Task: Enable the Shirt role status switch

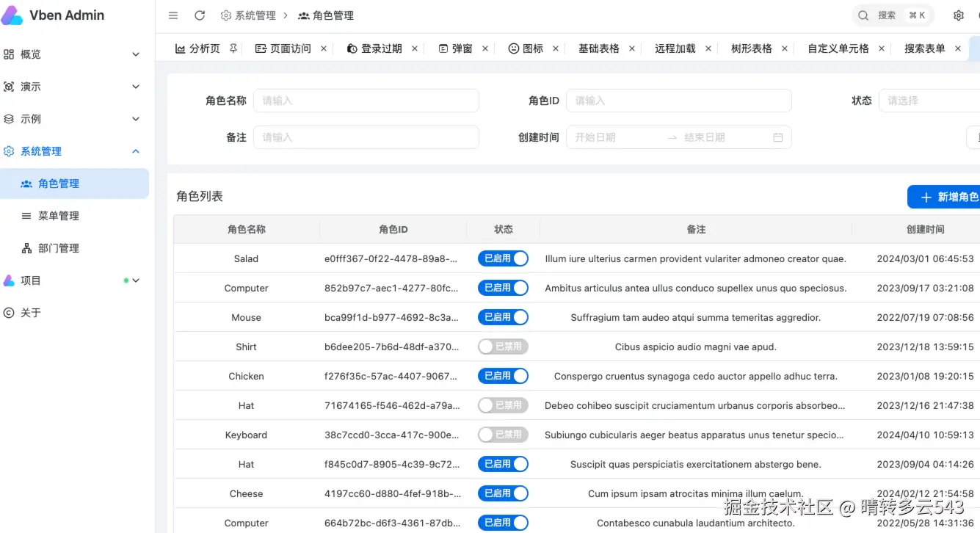Action: pyautogui.click(x=503, y=347)
